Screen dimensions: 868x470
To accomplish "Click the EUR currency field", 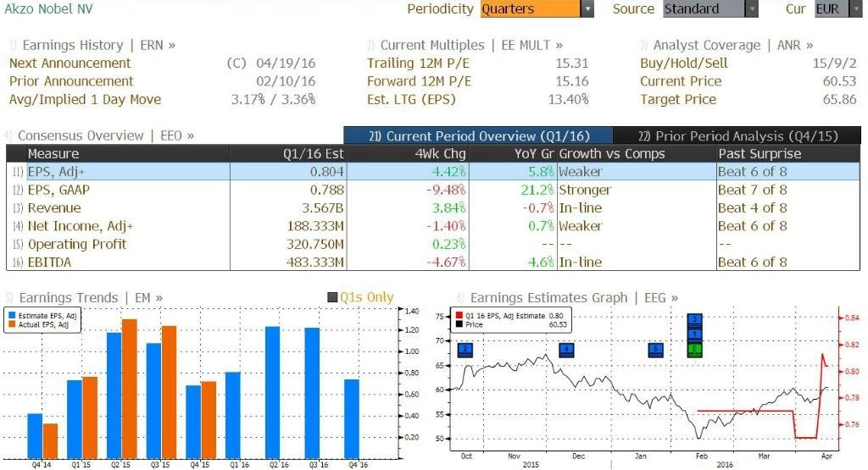I will click(x=832, y=8).
